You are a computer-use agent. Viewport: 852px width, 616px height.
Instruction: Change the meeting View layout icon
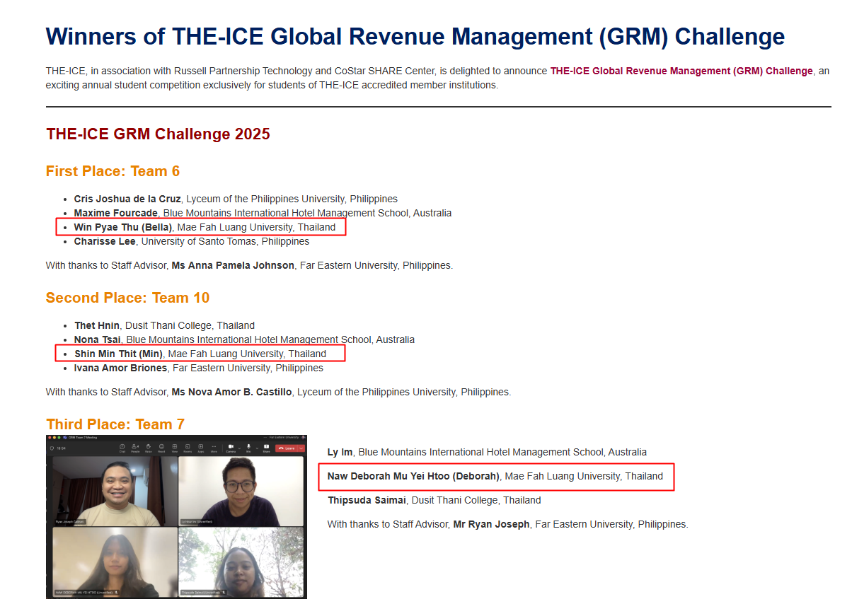(175, 448)
